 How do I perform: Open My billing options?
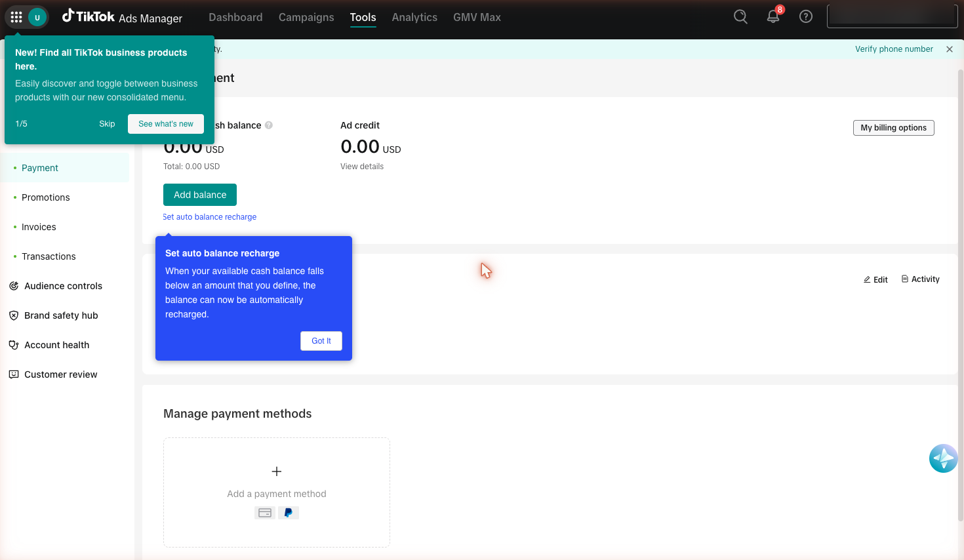point(893,128)
